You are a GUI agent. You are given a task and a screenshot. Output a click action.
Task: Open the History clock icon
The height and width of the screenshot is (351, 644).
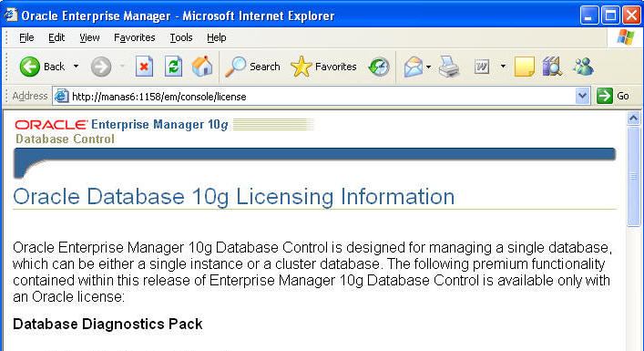pyautogui.click(x=379, y=67)
